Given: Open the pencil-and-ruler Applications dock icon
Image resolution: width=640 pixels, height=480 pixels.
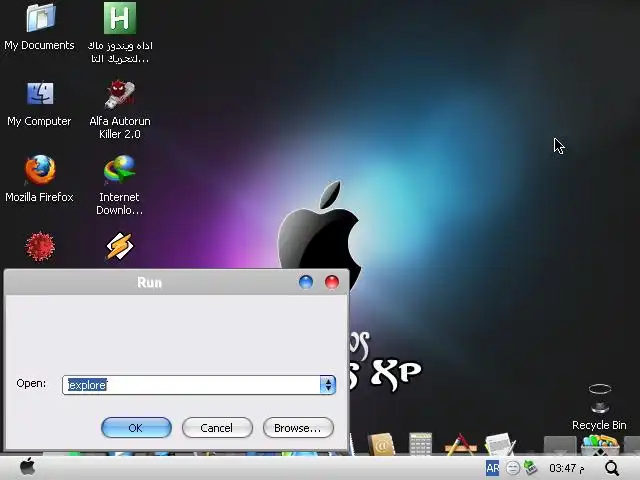Looking at the screenshot, I should click(460, 444).
